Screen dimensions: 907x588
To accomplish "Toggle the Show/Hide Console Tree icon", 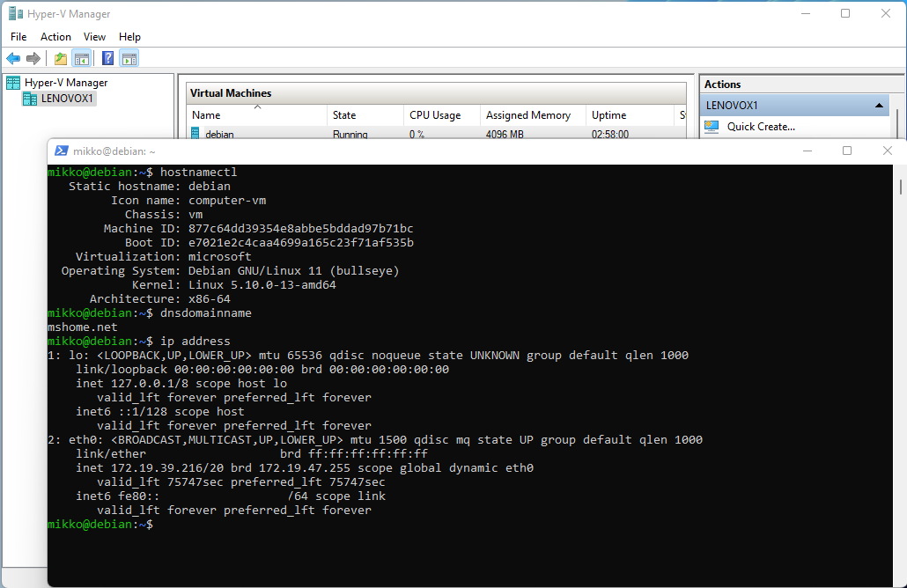I will click(80, 58).
